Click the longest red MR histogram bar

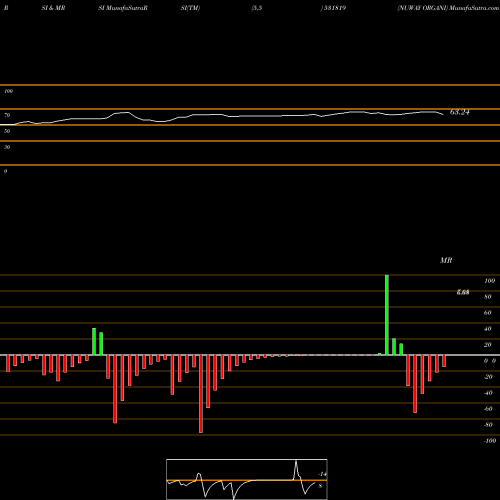pyautogui.click(x=201, y=394)
